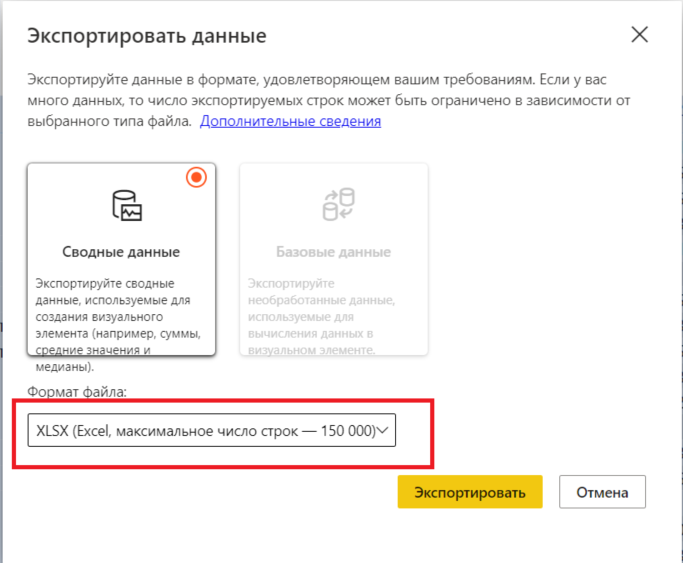
Task: Click the Сводные данные description text
Action: point(119,317)
